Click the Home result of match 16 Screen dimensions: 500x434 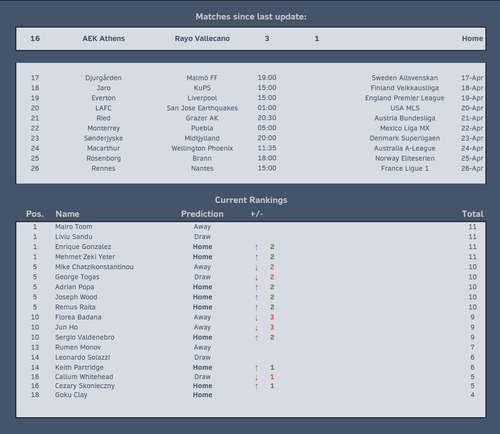[472, 39]
